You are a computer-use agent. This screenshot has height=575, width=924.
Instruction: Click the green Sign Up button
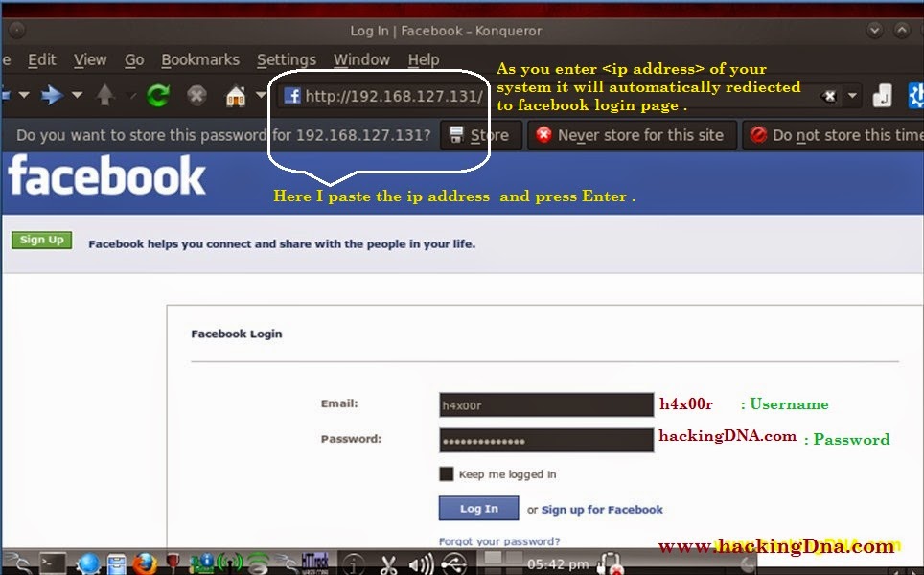(x=42, y=240)
